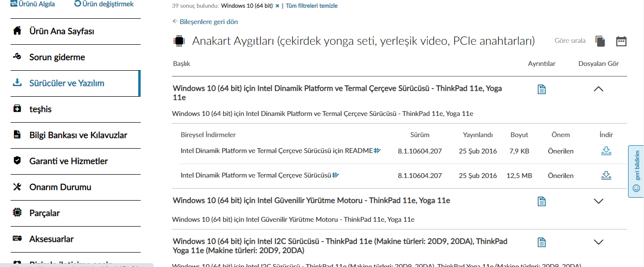
Task: Click the chip icon next to Anakart Aygıtları
Action: (x=179, y=41)
